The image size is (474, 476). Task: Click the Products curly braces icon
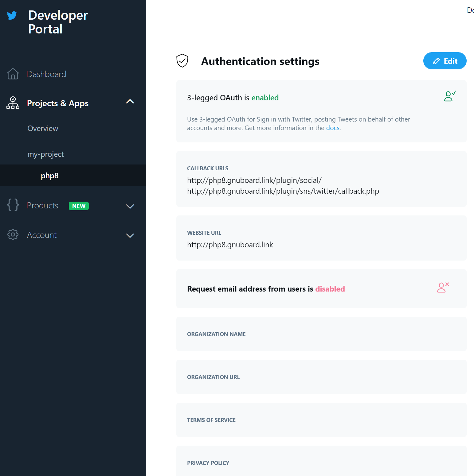pos(13,205)
